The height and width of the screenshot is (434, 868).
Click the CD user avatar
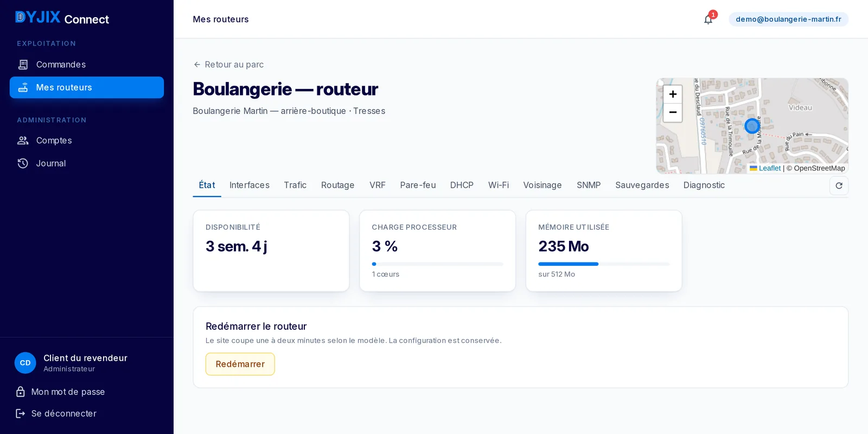(x=25, y=363)
